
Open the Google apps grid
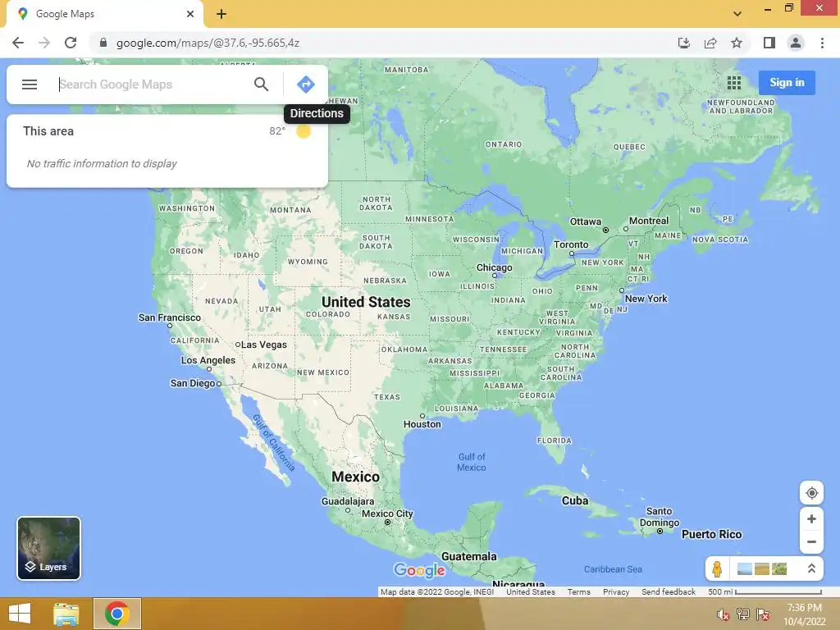(x=734, y=83)
